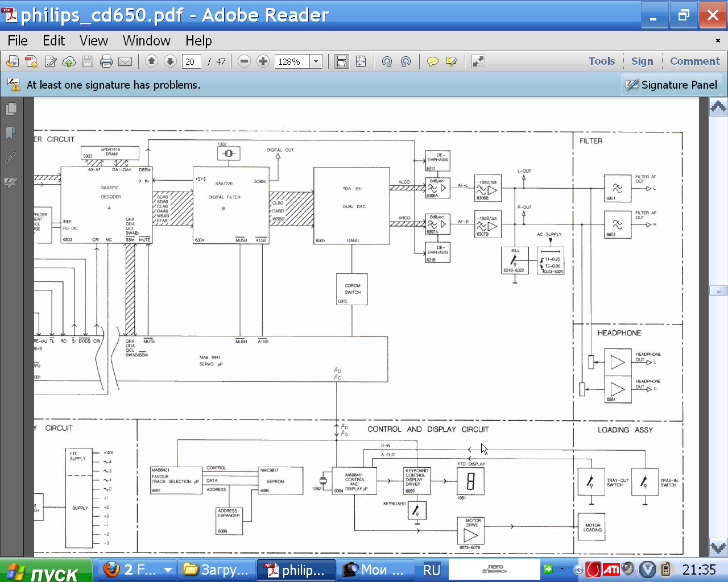Click the vertical scrollbar thumb
The width and height of the screenshot is (728, 582).
tap(718, 290)
